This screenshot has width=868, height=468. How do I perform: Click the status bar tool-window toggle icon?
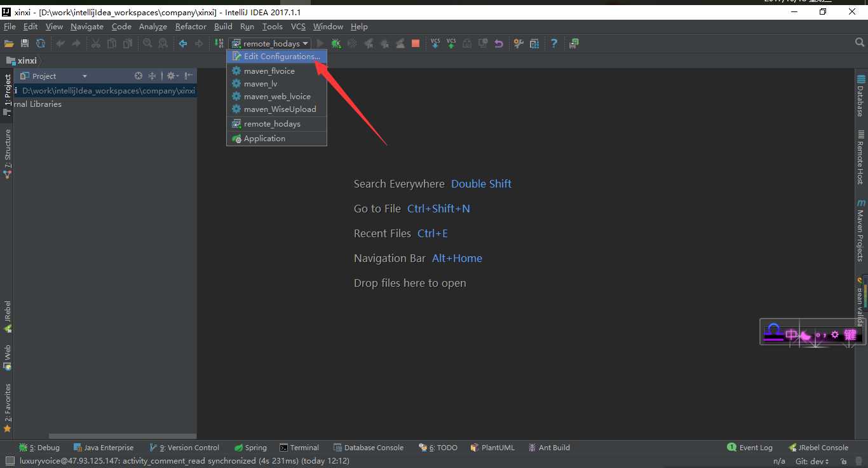[9, 461]
